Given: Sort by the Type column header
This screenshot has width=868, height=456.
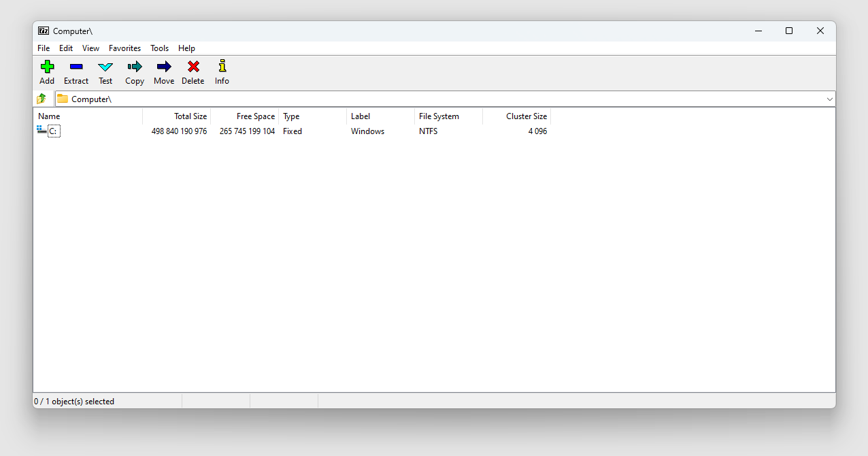Looking at the screenshot, I should pos(313,116).
